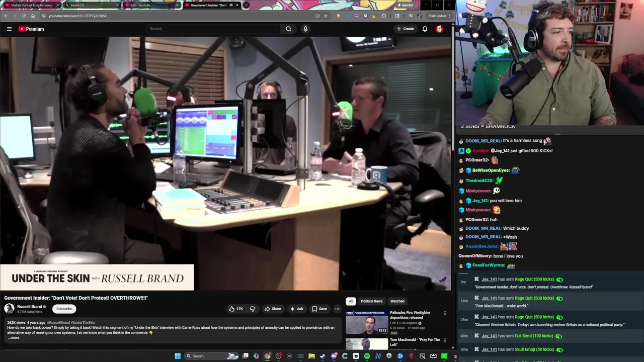Open options for Tom MacDonald video
Screen dimensions: 644x362
(x=445, y=340)
